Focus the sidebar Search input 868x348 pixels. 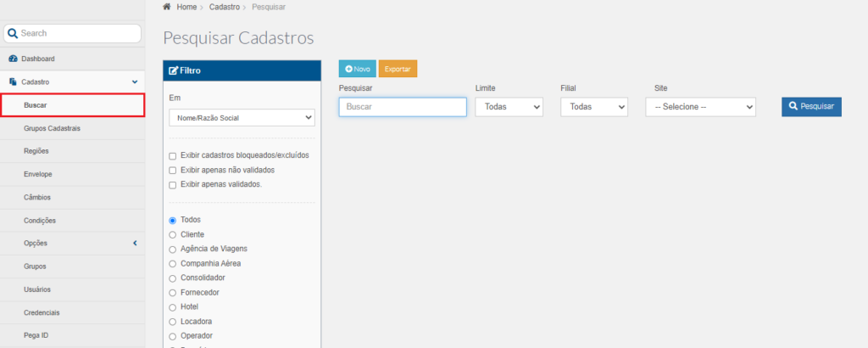click(73, 33)
